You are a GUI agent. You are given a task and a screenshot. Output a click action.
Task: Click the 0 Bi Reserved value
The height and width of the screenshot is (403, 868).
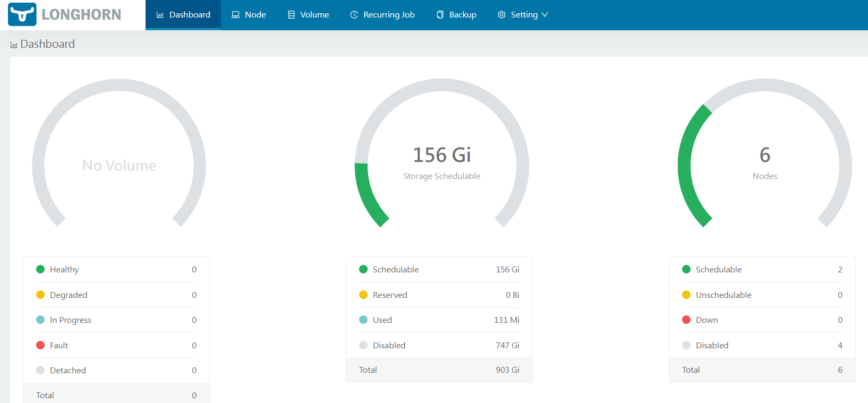[513, 295]
